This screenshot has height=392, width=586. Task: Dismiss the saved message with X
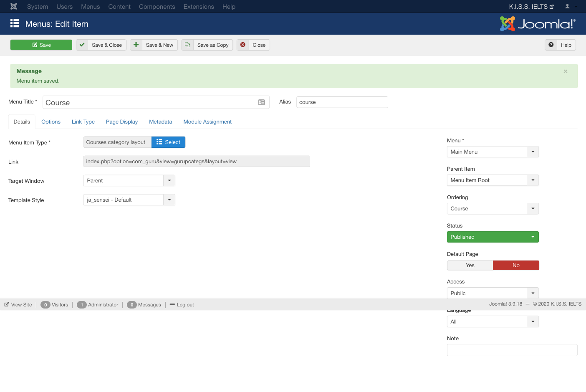[566, 71]
